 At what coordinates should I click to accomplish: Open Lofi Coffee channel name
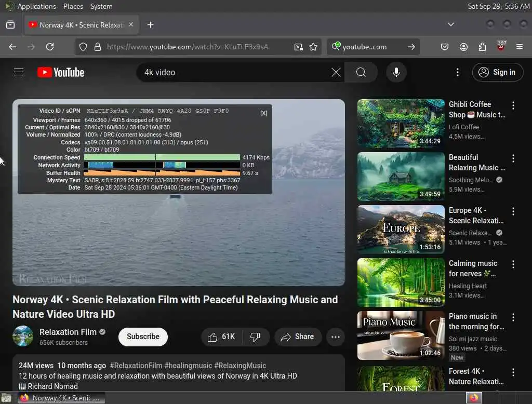[x=464, y=127]
